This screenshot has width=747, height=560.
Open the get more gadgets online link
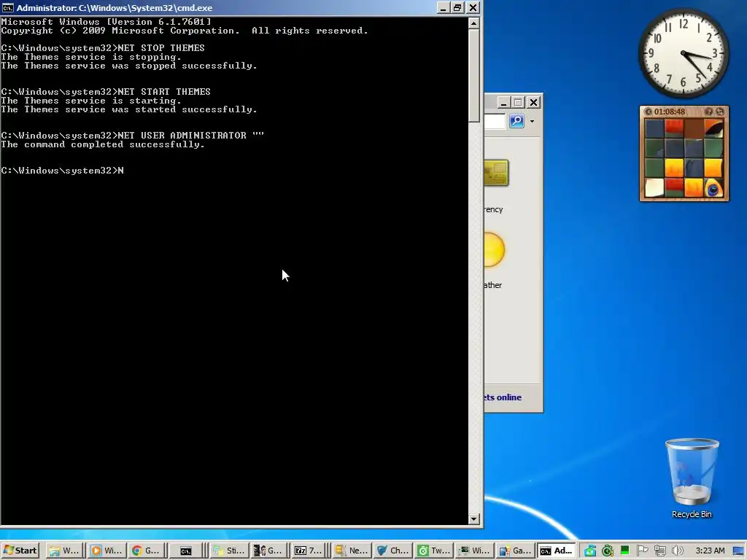click(x=503, y=397)
